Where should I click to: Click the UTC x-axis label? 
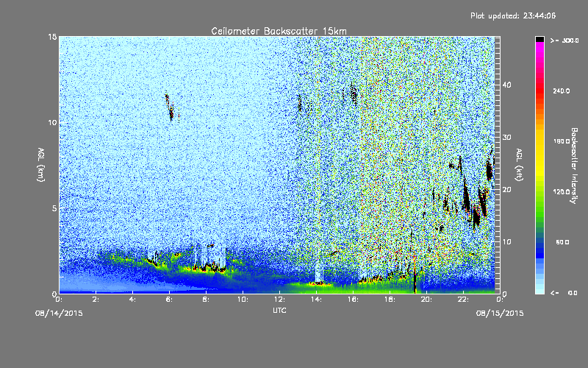[x=279, y=310]
